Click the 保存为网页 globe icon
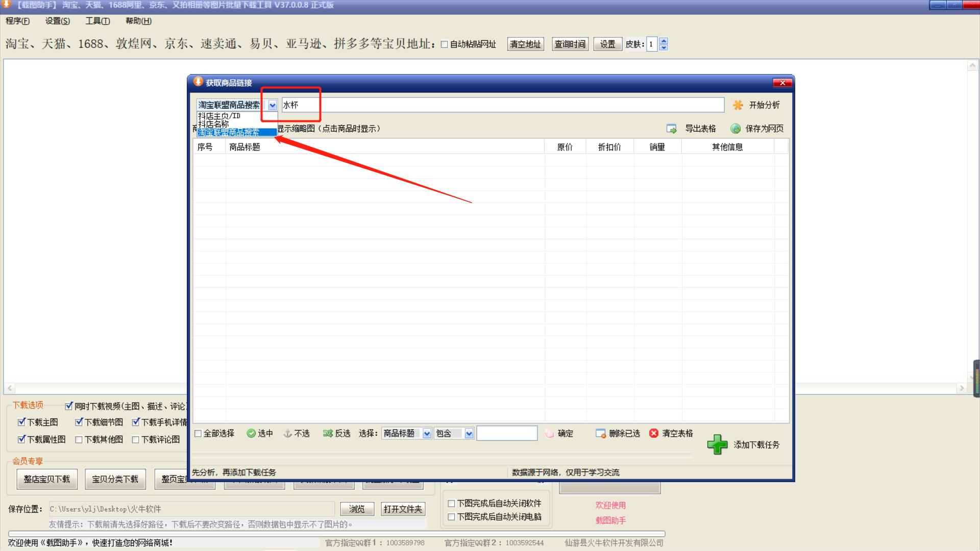Image resolution: width=980 pixels, height=551 pixels. point(735,129)
